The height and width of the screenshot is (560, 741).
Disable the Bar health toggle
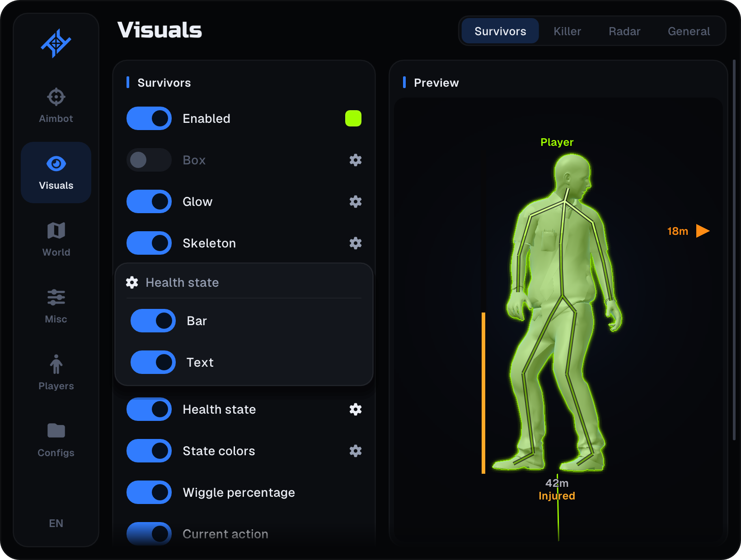[153, 321]
